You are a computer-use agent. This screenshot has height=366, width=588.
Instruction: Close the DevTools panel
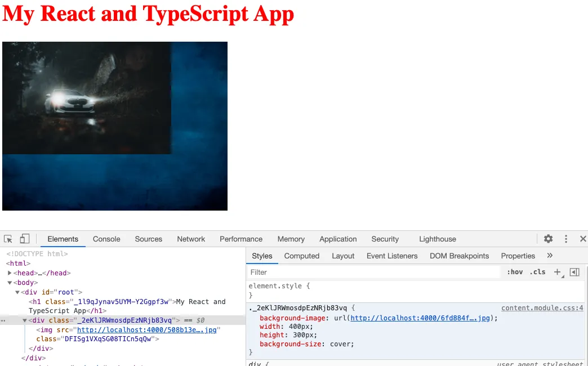(x=583, y=239)
